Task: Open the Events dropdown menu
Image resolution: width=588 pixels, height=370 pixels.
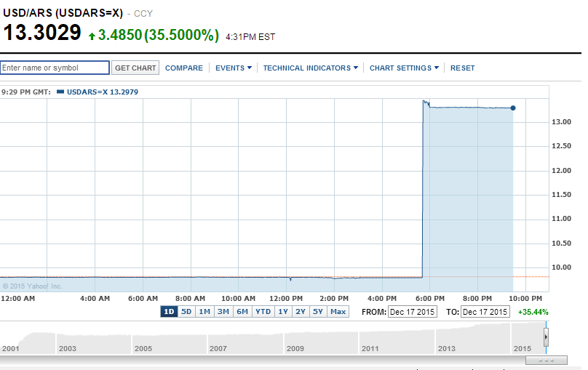Action: 234,68
